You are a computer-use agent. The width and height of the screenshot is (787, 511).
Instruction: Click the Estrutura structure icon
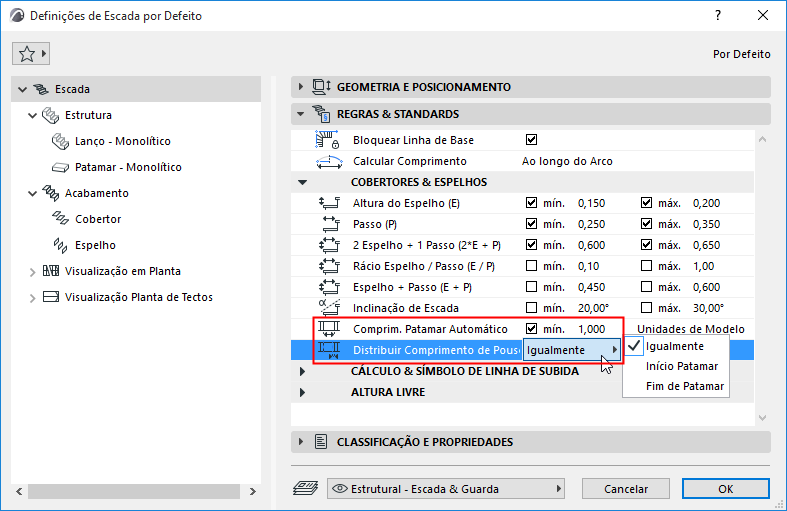50,115
